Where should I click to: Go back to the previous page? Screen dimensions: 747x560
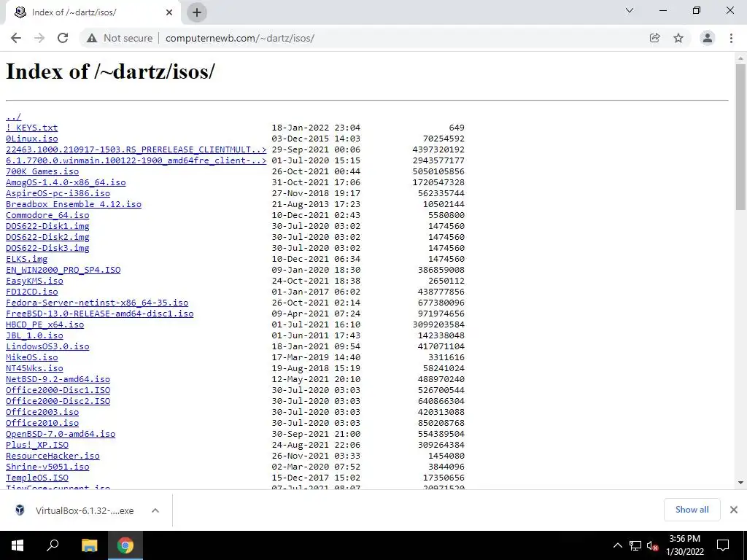tap(16, 38)
